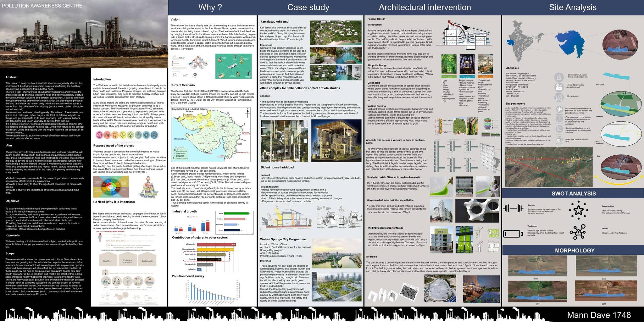The width and height of the screenshot is (644, 322).
Task: Click the public transport icon near Bhadbhut city
Action: (559, 129)
